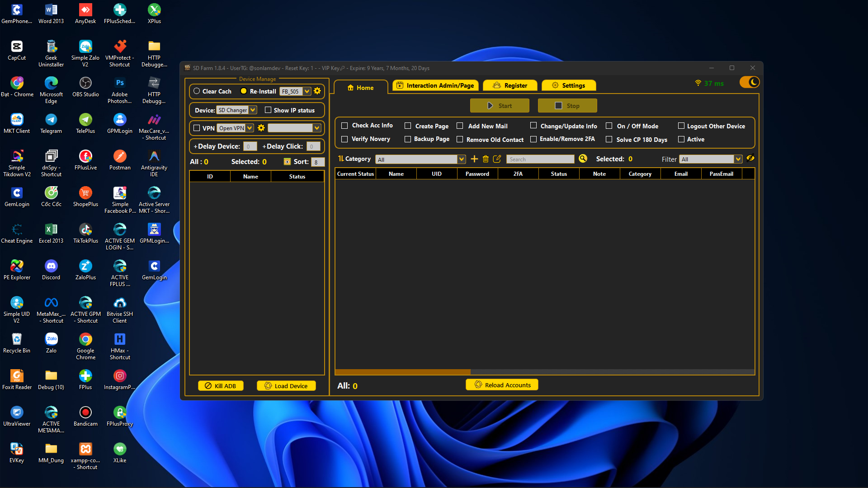
Task: Open UltraViewer desktop icon
Action: 17,416
